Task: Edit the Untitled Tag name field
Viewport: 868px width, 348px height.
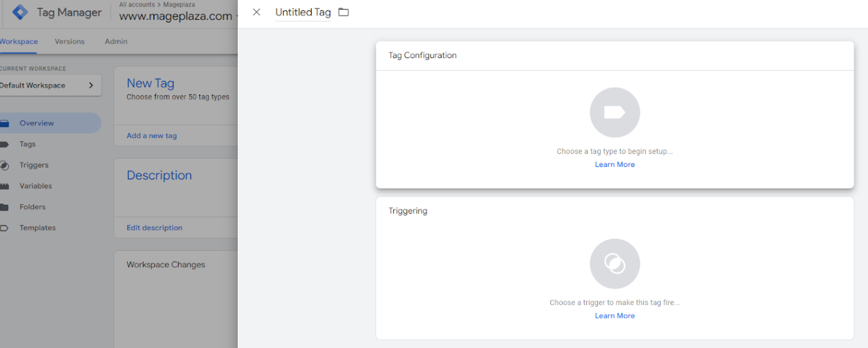Action: [x=303, y=12]
